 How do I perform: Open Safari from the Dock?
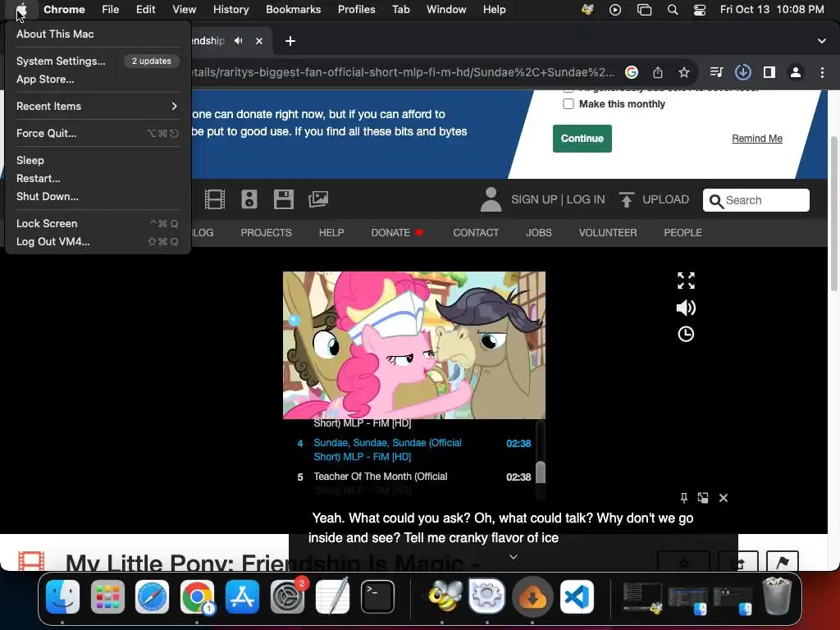pyautogui.click(x=152, y=597)
